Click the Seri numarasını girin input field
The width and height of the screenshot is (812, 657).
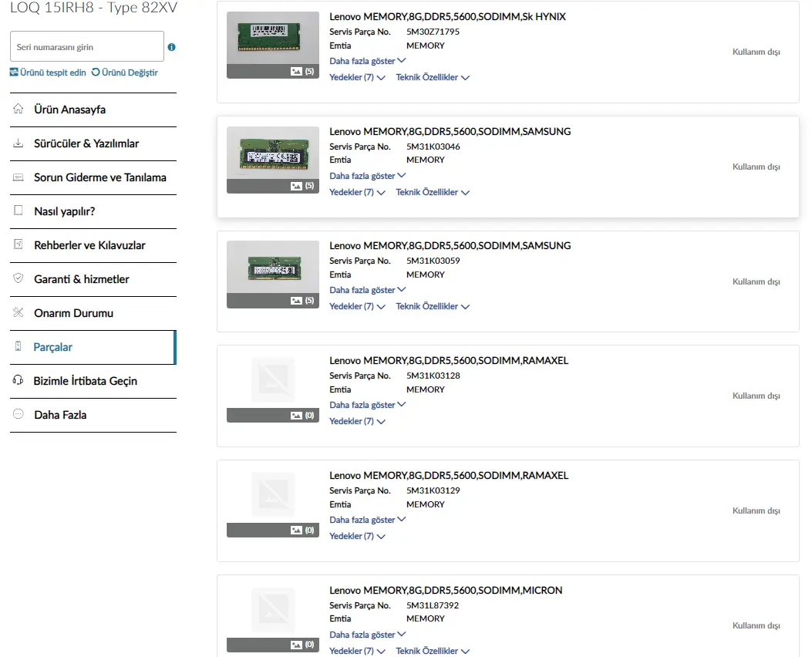point(87,46)
